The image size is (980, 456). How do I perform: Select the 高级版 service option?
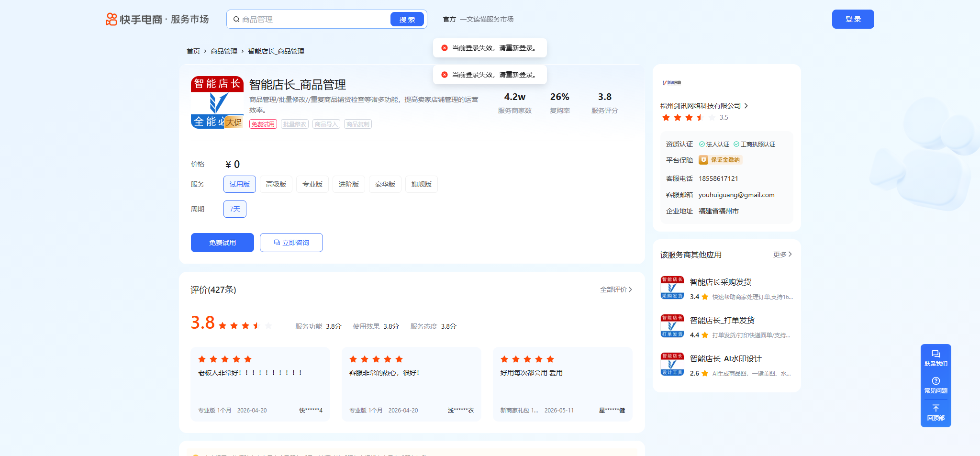(x=276, y=184)
